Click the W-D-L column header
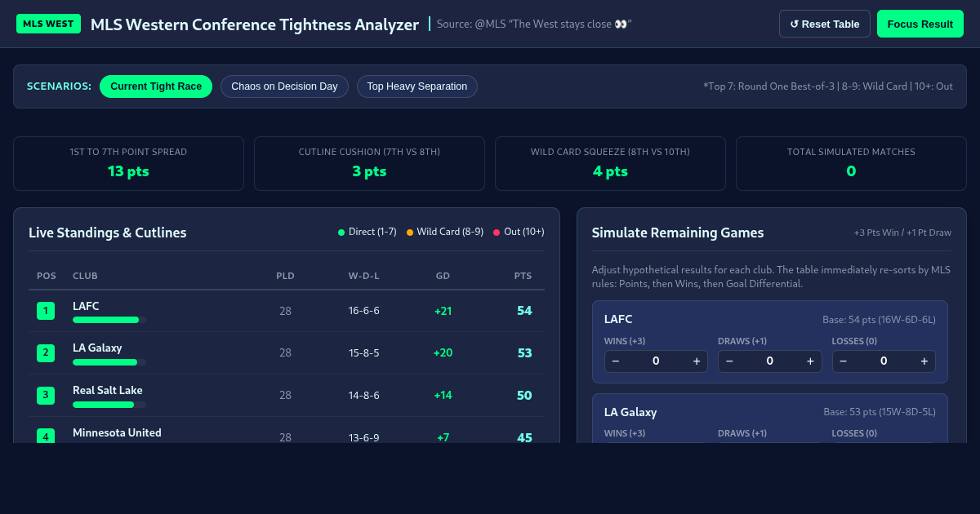980x514 pixels. (x=363, y=276)
